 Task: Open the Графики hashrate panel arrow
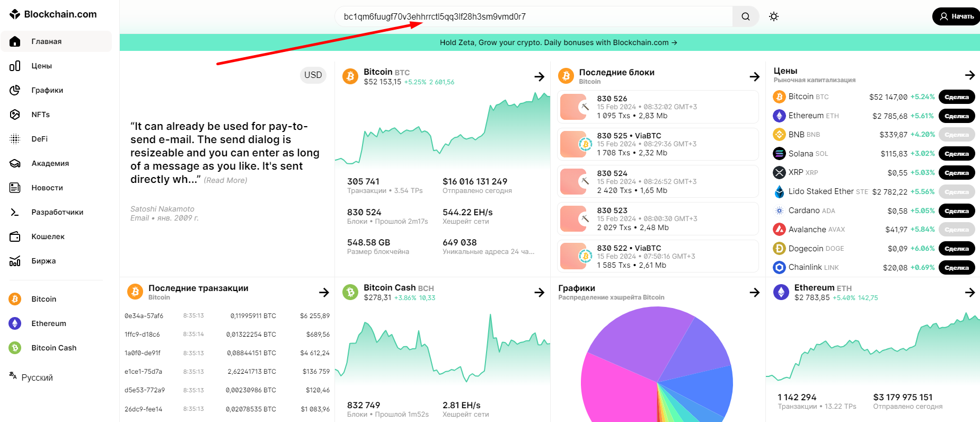pos(754,292)
